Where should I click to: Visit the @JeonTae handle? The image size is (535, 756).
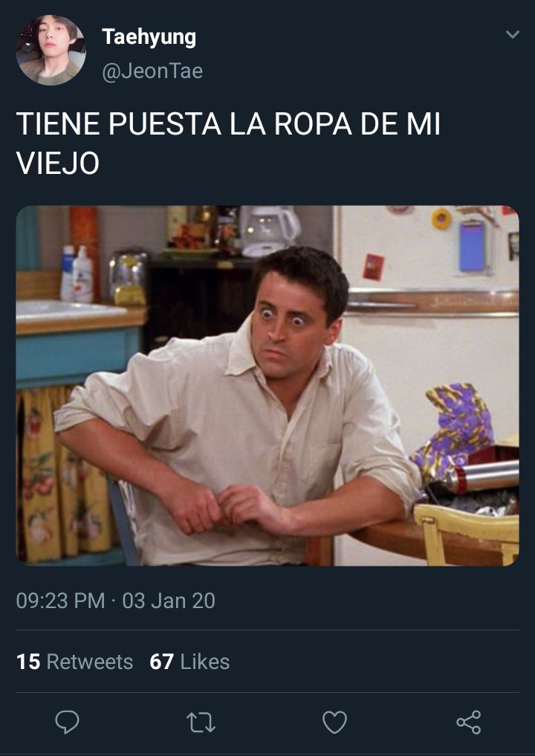point(152,71)
